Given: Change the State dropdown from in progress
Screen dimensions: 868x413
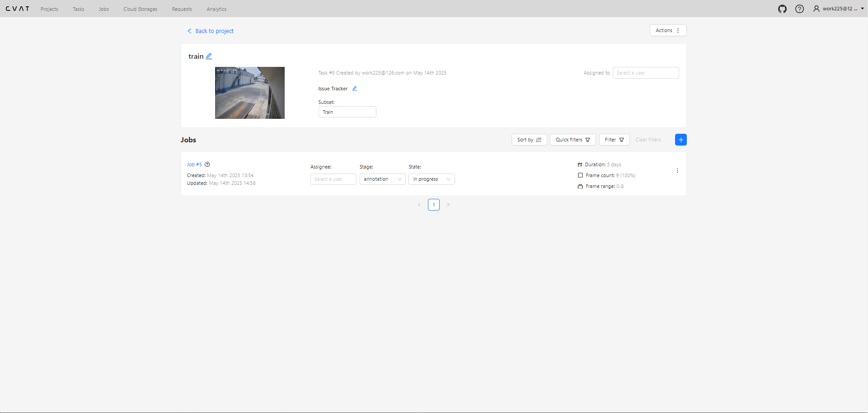Looking at the screenshot, I should tap(432, 179).
